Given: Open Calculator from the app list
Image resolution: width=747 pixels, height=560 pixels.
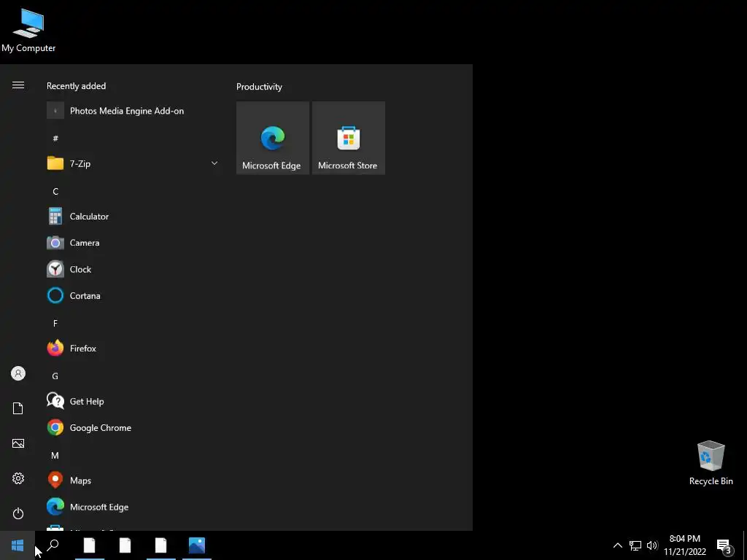Looking at the screenshot, I should pos(133,216).
